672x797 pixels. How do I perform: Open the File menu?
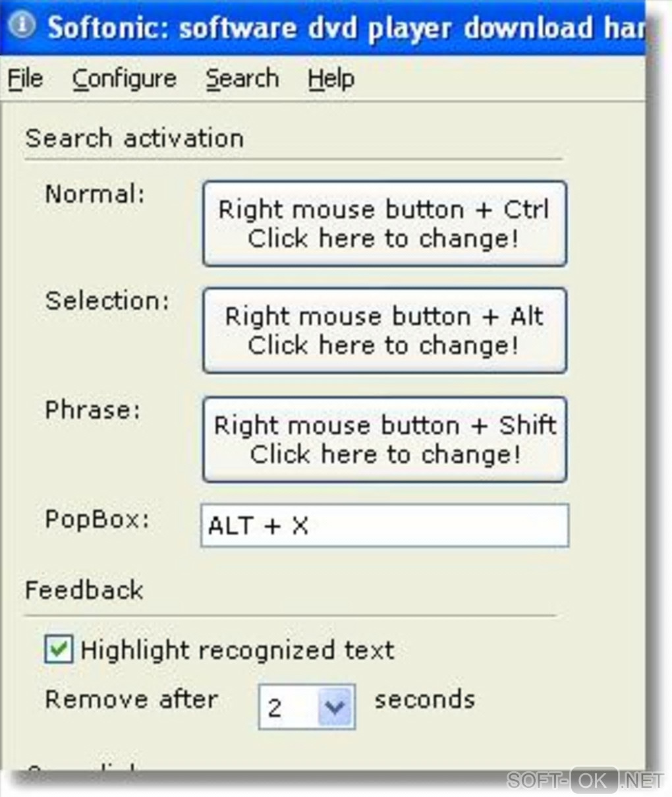pos(25,79)
